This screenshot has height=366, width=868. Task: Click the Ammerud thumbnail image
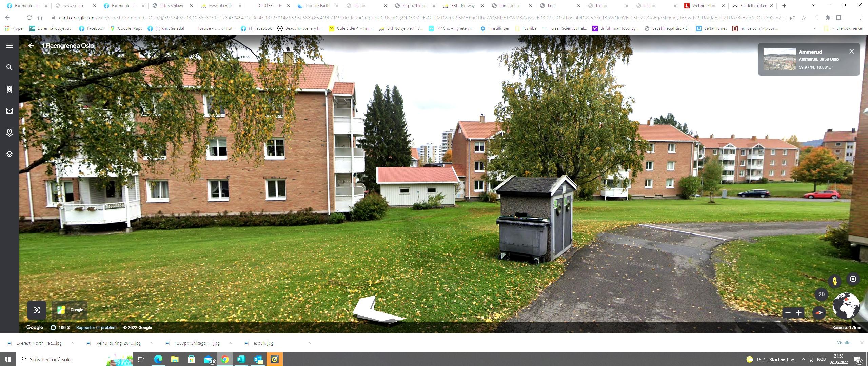tap(780, 59)
